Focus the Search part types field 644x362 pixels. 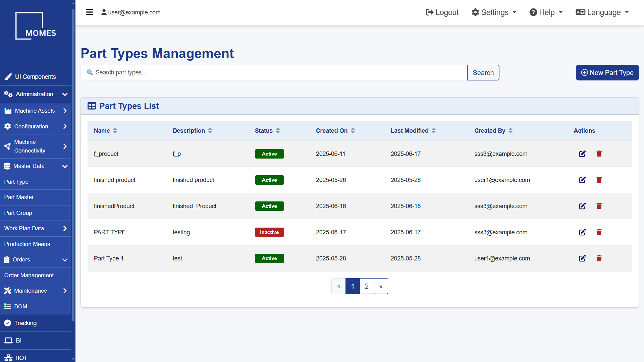point(274,73)
